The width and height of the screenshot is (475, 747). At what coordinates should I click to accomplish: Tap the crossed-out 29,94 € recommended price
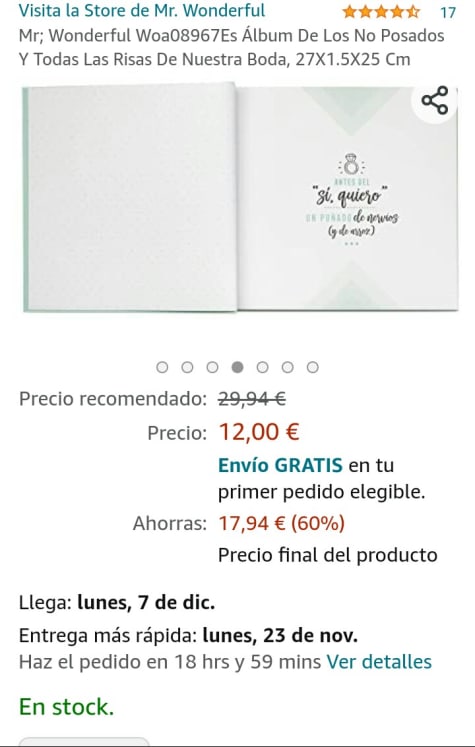[252, 398]
